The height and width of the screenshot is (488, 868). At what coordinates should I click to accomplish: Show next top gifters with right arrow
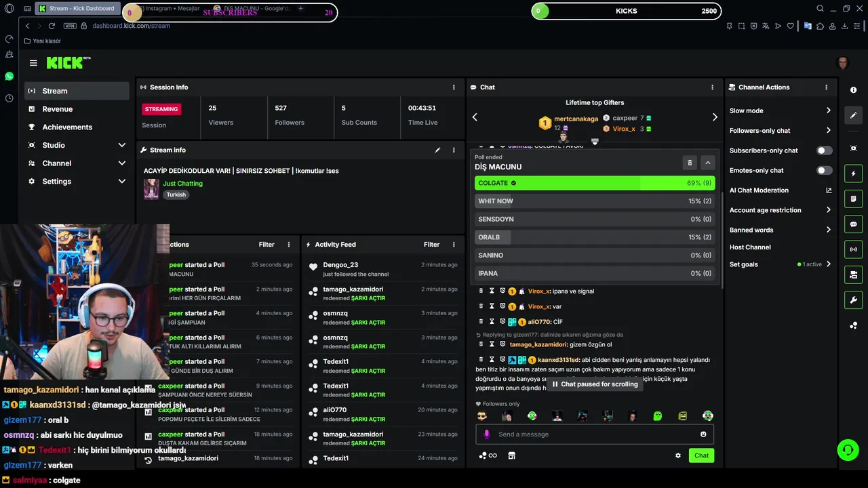[x=715, y=117]
